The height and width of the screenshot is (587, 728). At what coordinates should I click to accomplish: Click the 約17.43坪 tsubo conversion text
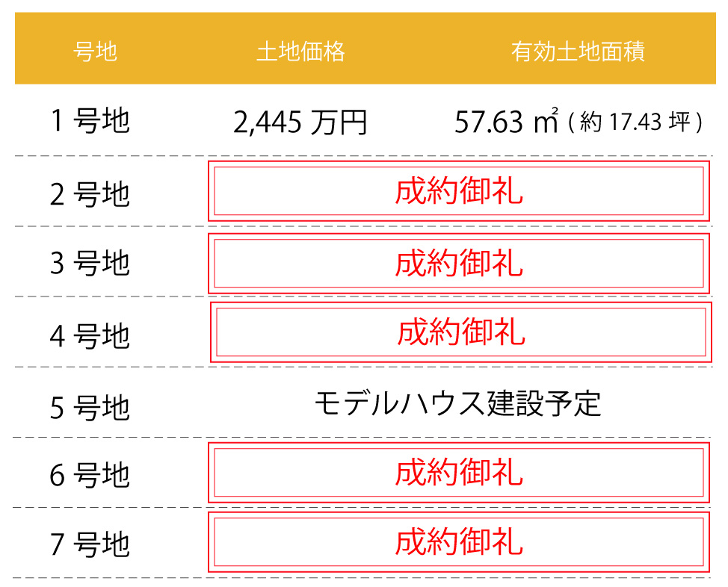pos(635,122)
